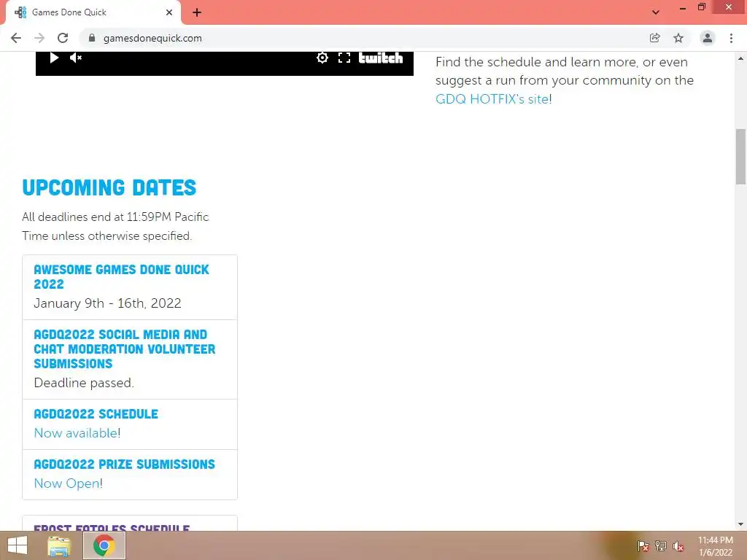The height and width of the screenshot is (560, 747).
Task: Open File Explorer from the taskbar
Action: click(x=59, y=545)
